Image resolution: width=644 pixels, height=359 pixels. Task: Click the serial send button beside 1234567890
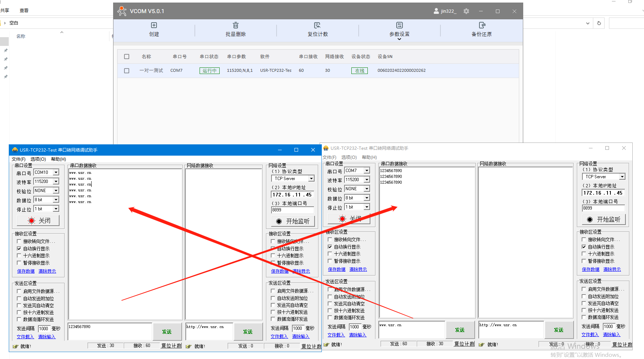pos(167,332)
